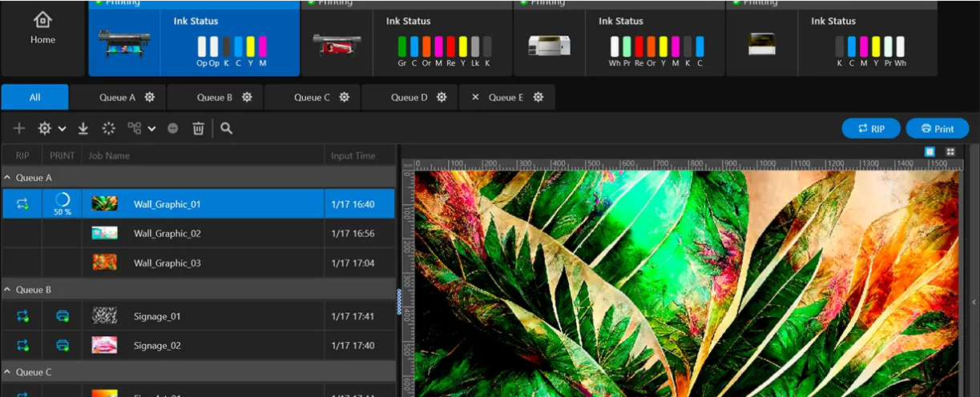This screenshot has width=980, height=397.
Task: Click the spinning process icon in toolbar
Action: coord(109,128)
